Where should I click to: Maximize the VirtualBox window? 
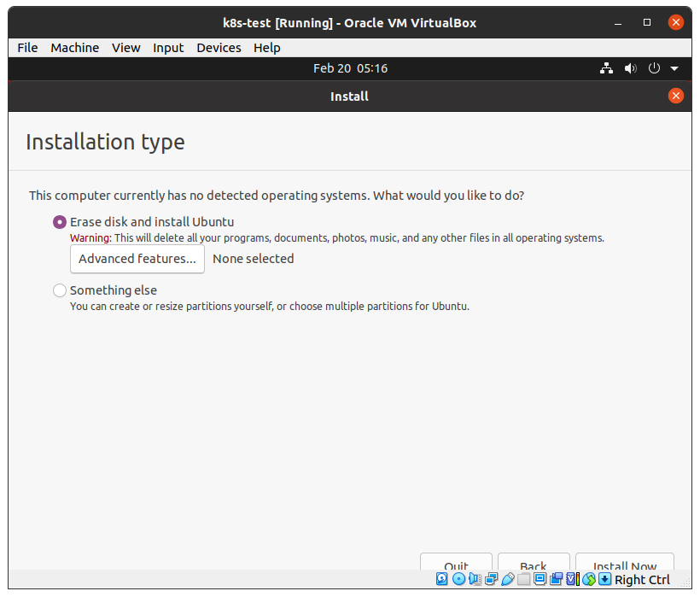pos(647,22)
